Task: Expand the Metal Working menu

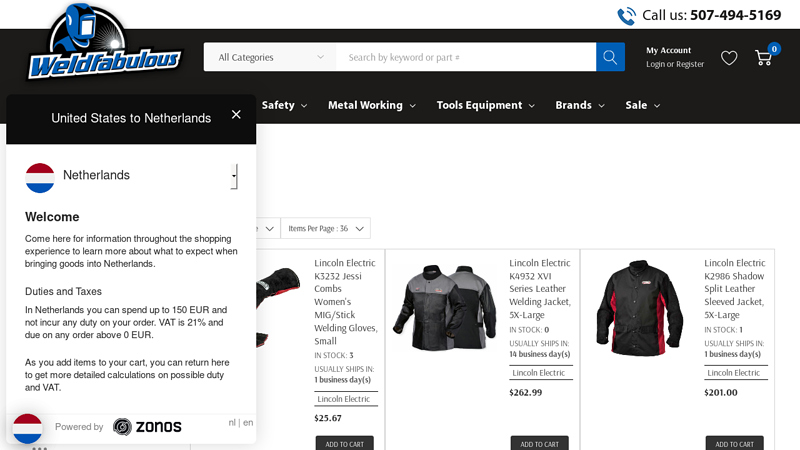Action: coord(372,105)
